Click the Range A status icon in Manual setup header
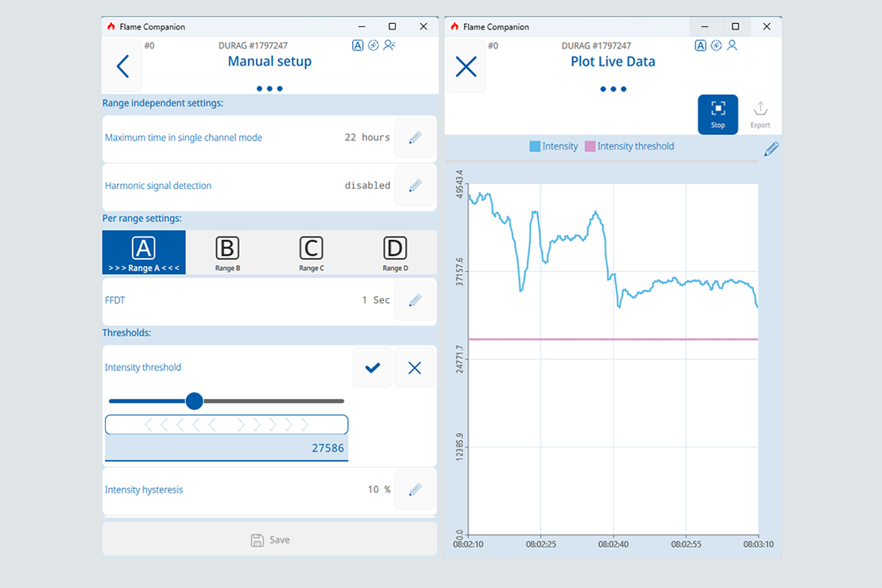This screenshot has height=588, width=882. 357,45
